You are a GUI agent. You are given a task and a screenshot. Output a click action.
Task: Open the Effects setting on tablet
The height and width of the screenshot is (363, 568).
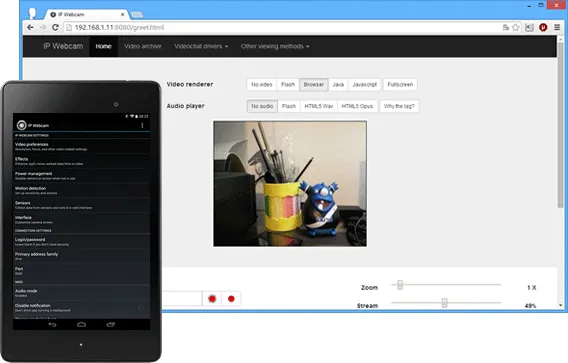[x=82, y=161]
